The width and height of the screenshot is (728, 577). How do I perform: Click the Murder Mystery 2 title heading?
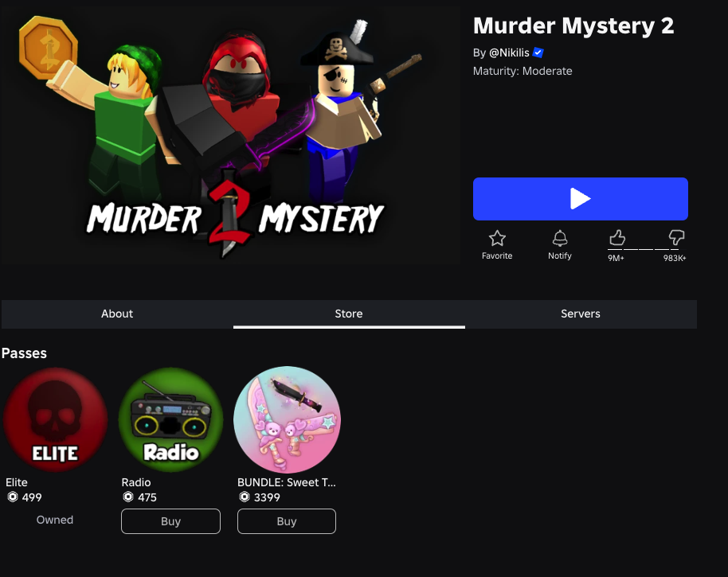[x=573, y=25]
